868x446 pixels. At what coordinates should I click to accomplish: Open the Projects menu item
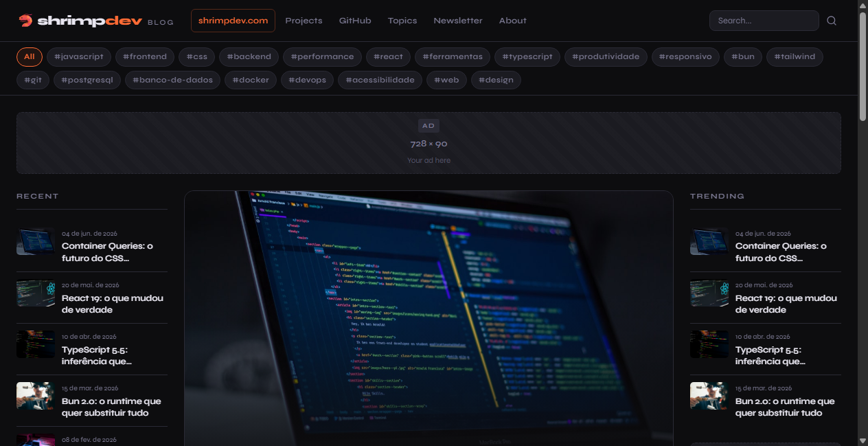pos(304,21)
